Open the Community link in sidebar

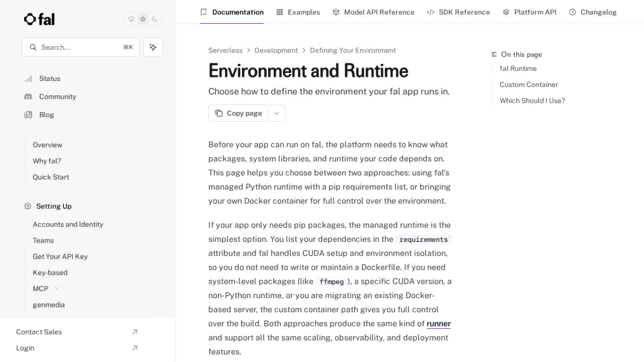[x=57, y=97]
